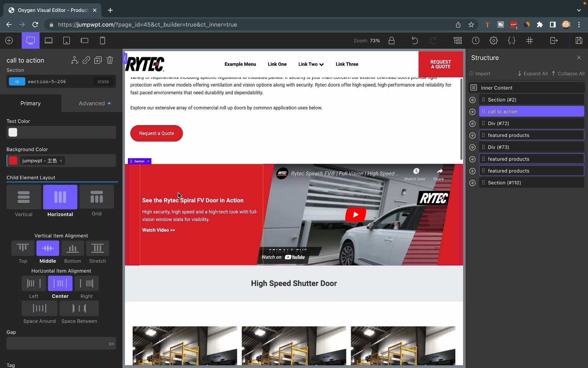
Task: Switch to the Advanced tab
Action: (x=92, y=103)
